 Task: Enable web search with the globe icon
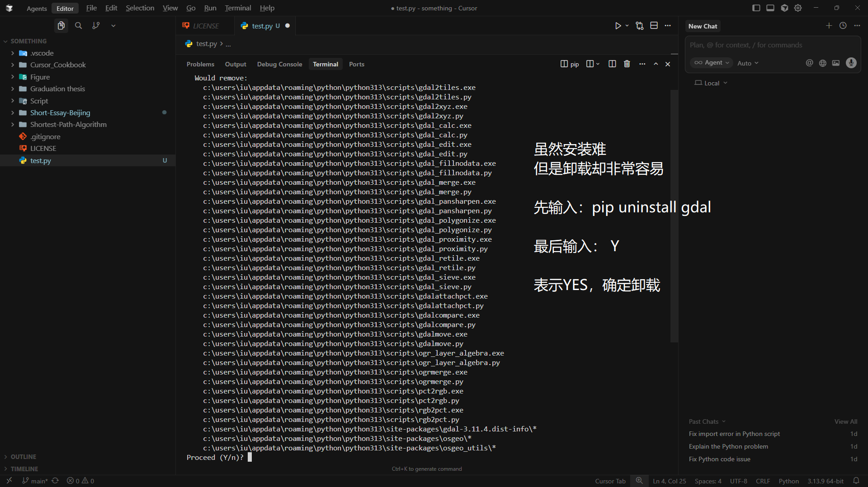click(x=822, y=63)
